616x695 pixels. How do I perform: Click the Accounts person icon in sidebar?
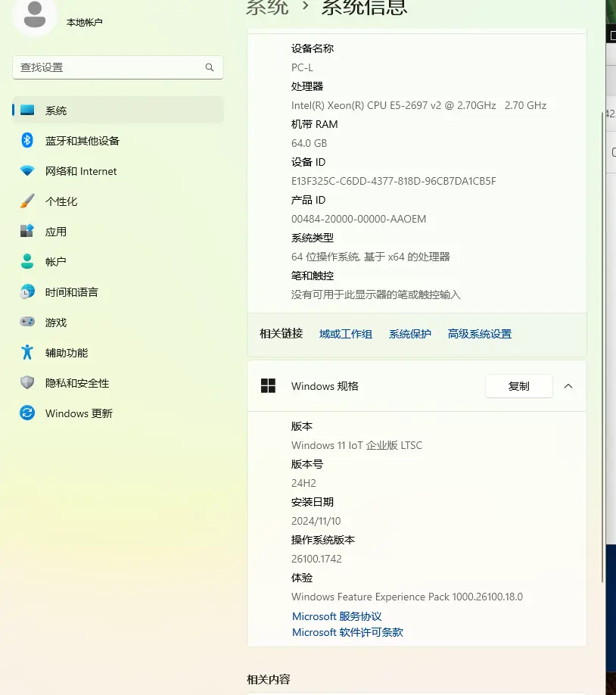tap(27, 261)
